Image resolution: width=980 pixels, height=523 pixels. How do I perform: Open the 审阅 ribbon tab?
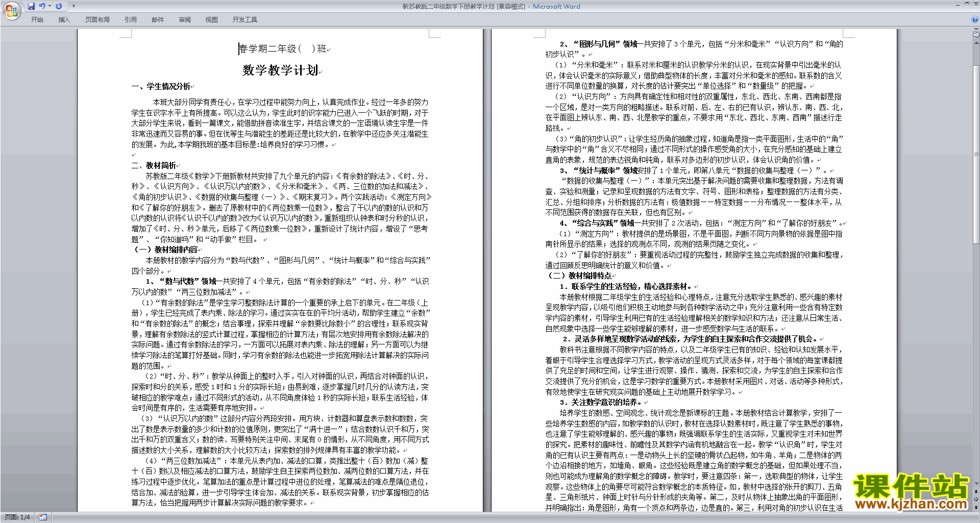pyautogui.click(x=185, y=20)
